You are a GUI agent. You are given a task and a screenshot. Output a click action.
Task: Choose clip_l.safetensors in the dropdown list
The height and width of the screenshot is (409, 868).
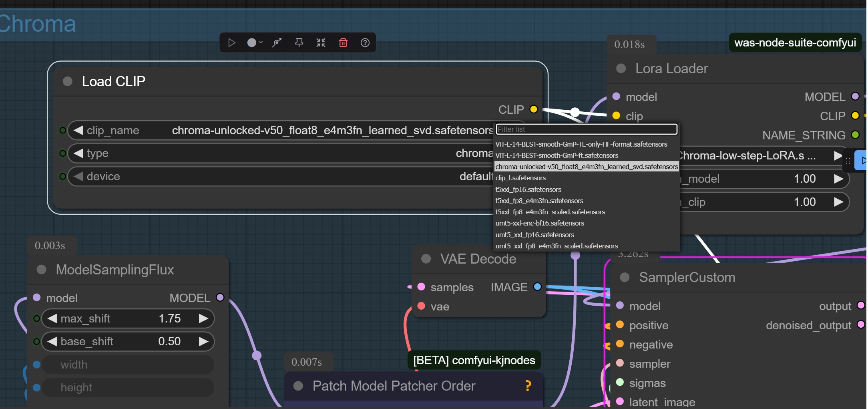click(x=520, y=178)
